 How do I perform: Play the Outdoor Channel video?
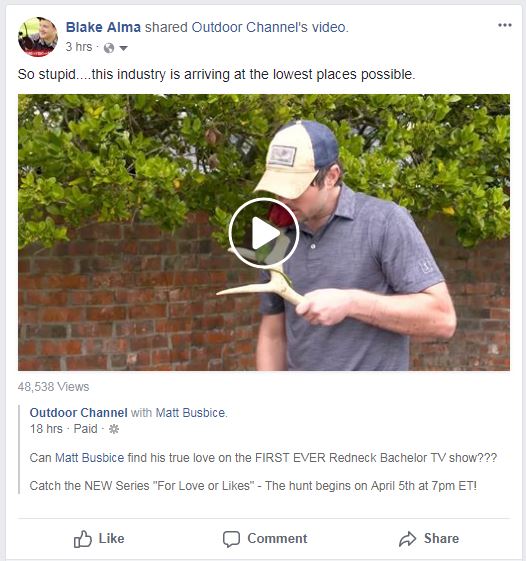click(x=264, y=233)
